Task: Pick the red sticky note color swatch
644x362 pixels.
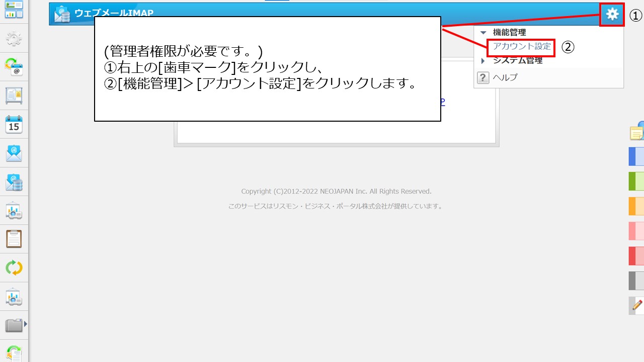Action: (636, 256)
